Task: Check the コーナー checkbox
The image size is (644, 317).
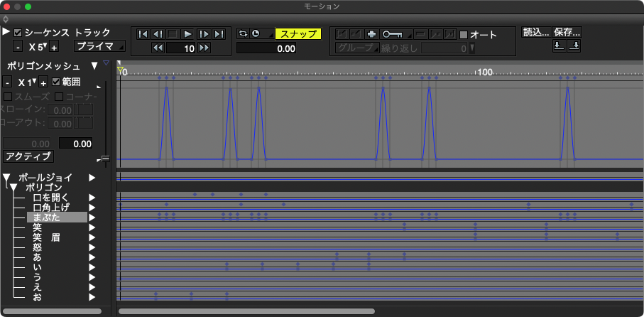Action: 59,97
